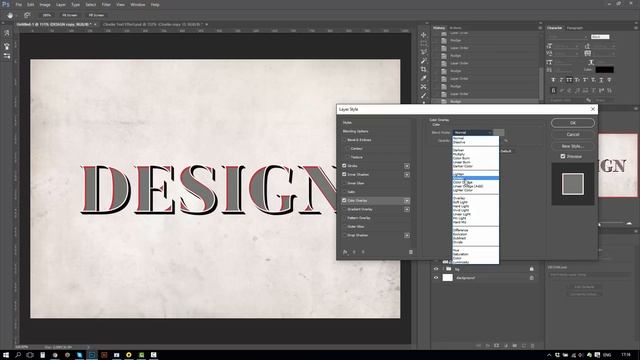
Task: Click the Fit Screen button
Action: click(70, 15)
